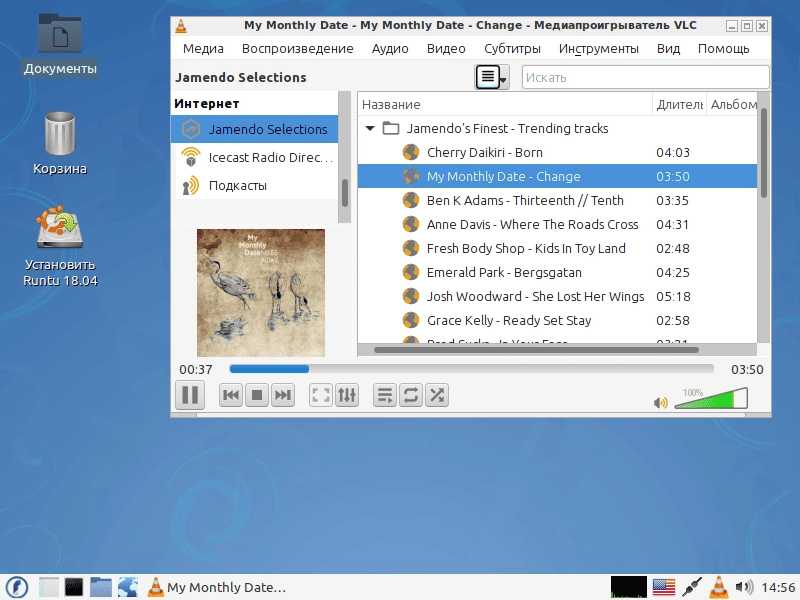Open the Видео menu
Viewport: 800px width, 600px height.
(x=446, y=48)
